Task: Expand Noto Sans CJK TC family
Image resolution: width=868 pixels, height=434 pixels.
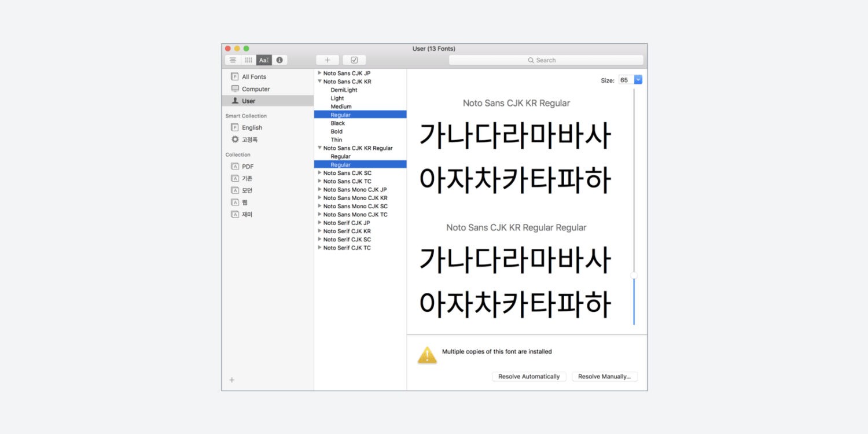Action: [319, 181]
